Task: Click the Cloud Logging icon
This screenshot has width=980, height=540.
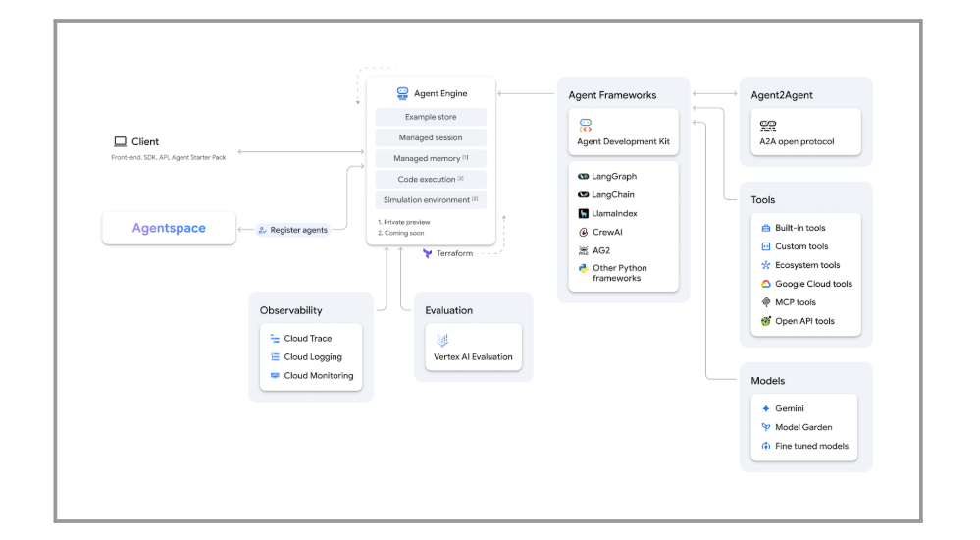Action: click(275, 357)
